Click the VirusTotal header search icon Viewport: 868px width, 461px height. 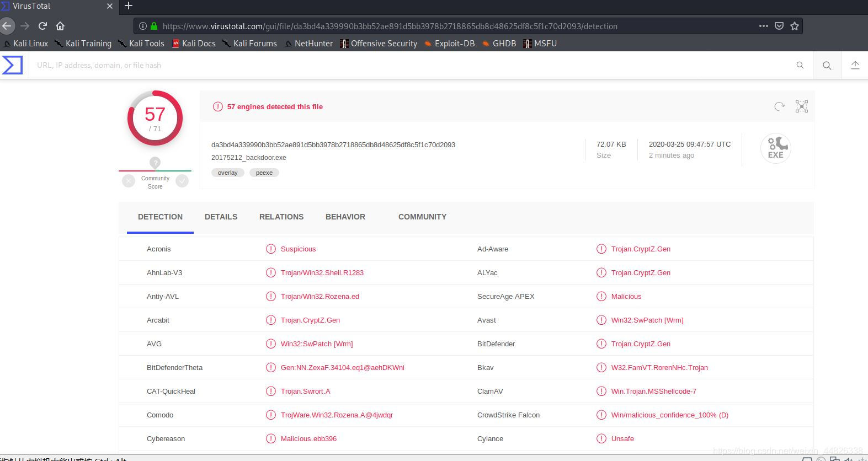[827, 65]
